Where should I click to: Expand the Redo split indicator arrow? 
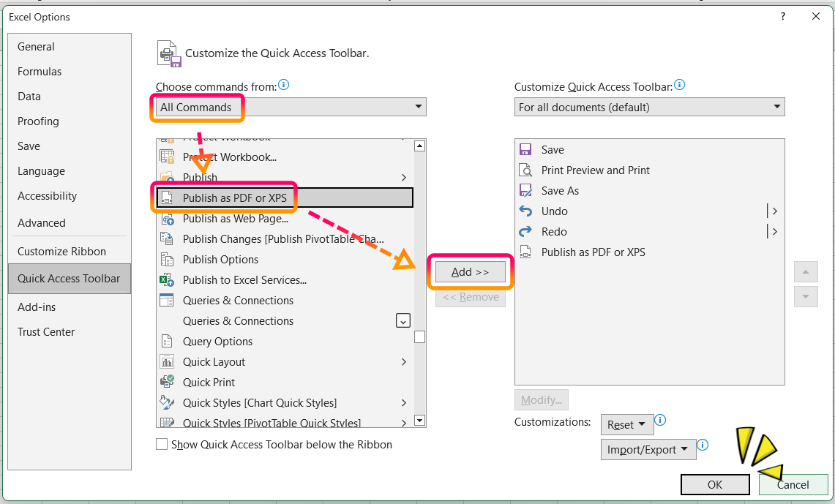pyautogui.click(x=774, y=231)
